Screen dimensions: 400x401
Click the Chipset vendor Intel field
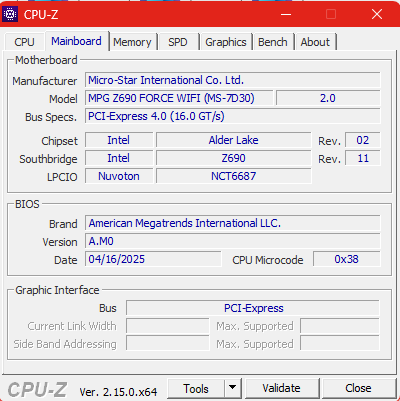[x=119, y=140]
